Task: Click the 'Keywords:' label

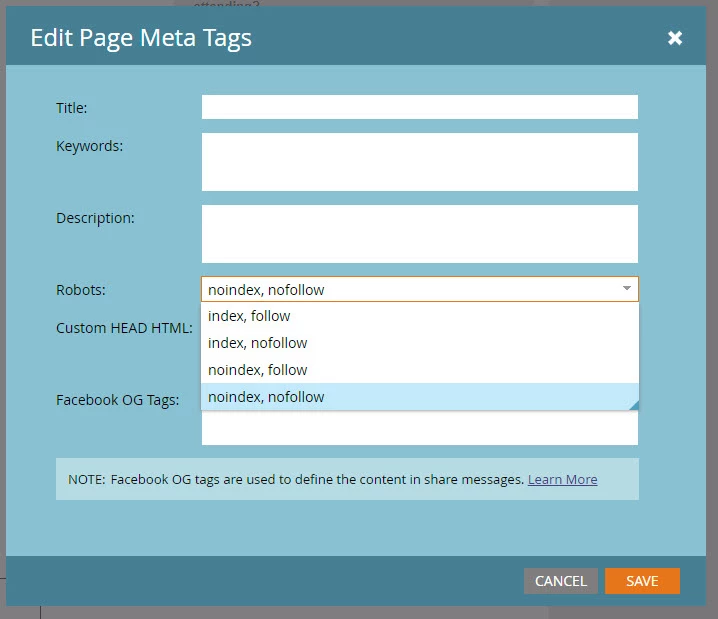Action: point(89,146)
